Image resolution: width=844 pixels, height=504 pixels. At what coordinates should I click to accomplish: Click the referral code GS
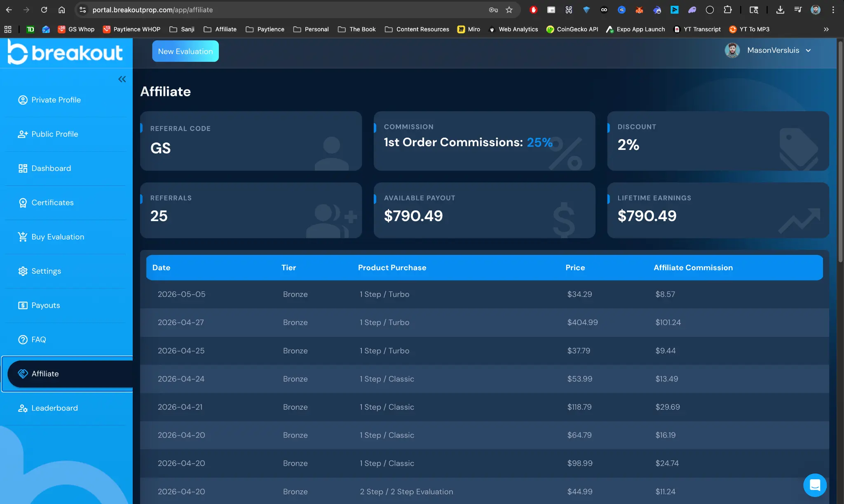pyautogui.click(x=160, y=148)
